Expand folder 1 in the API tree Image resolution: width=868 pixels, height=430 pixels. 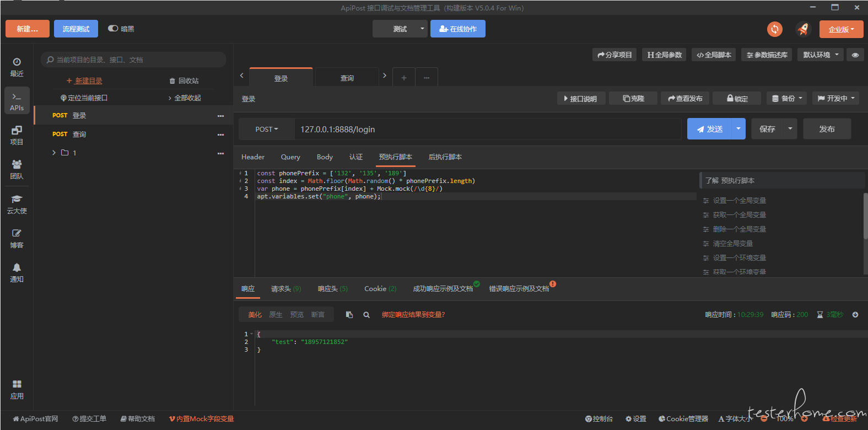(54, 153)
